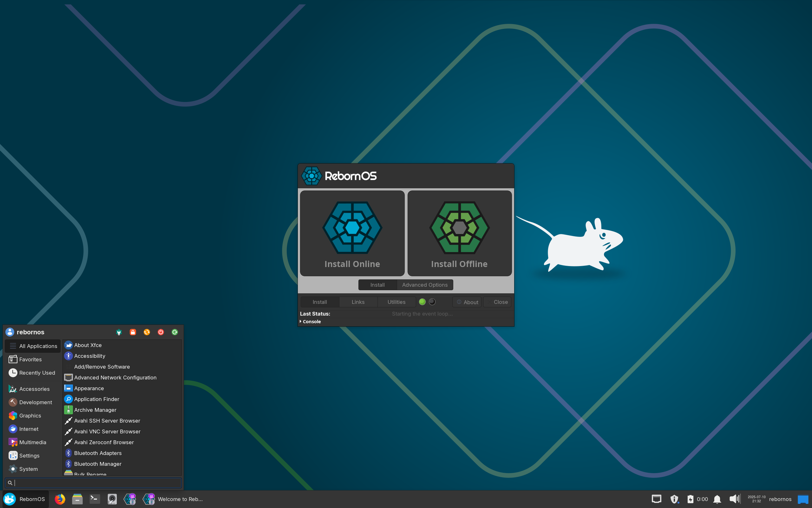This screenshot has width=812, height=508.
Task: Switch to the Advanced Options sub-tab
Action: (425, 284)
